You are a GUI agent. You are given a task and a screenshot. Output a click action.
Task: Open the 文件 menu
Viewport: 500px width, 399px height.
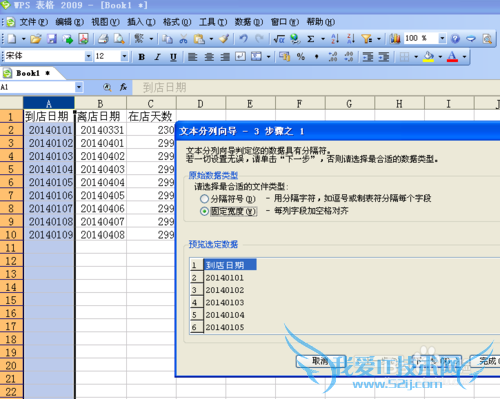coord(34,22)
